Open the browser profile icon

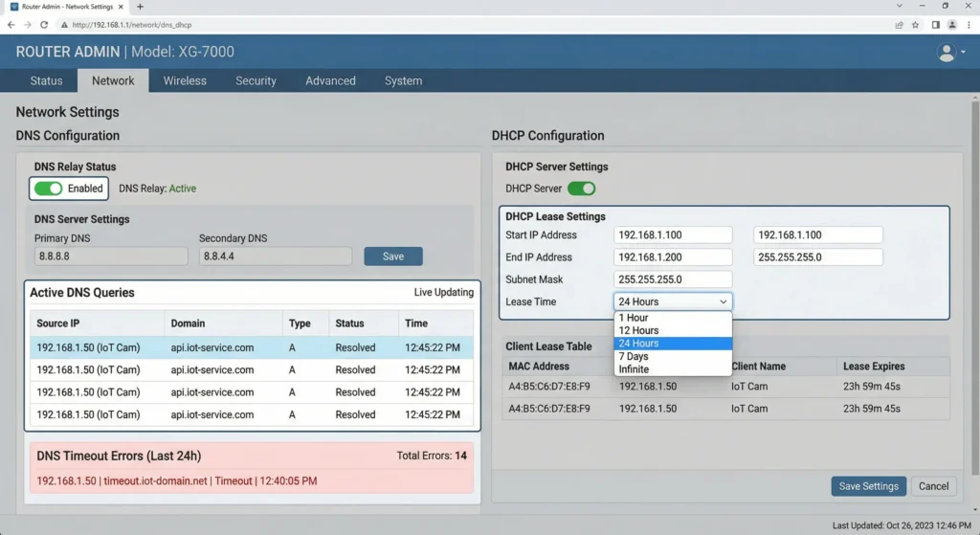tap(952, 25)
